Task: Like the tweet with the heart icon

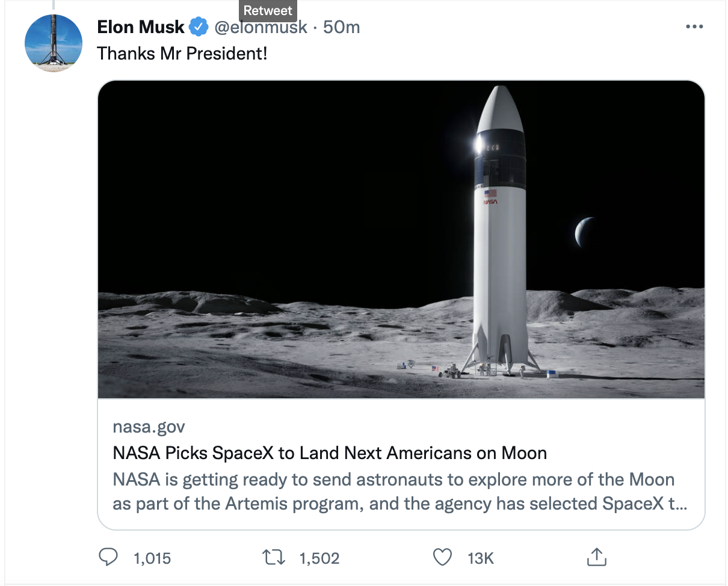Action: point(442,558)
